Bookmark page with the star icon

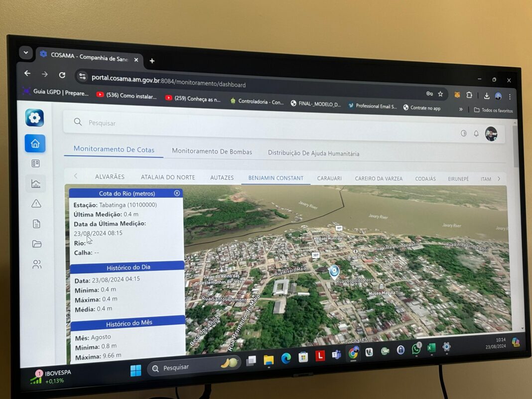[440, 94]
